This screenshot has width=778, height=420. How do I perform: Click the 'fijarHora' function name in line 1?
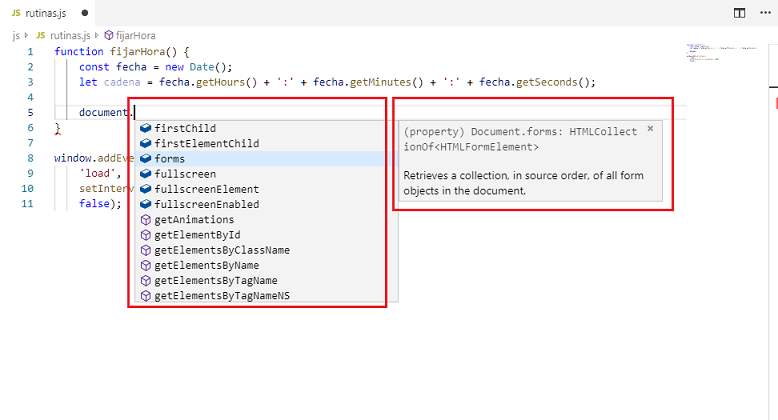137,52
